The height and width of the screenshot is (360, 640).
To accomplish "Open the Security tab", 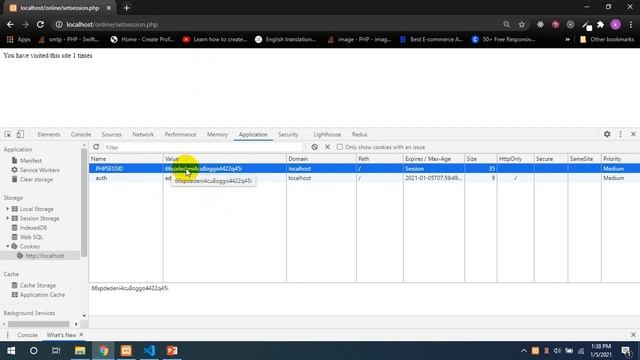I will 288,134.
